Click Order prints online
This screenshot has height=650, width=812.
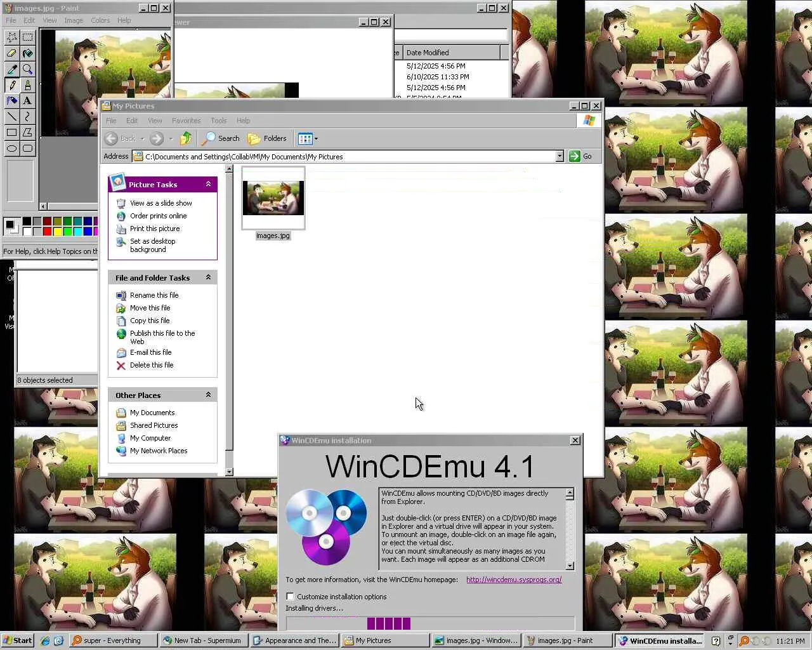[158, 216]
